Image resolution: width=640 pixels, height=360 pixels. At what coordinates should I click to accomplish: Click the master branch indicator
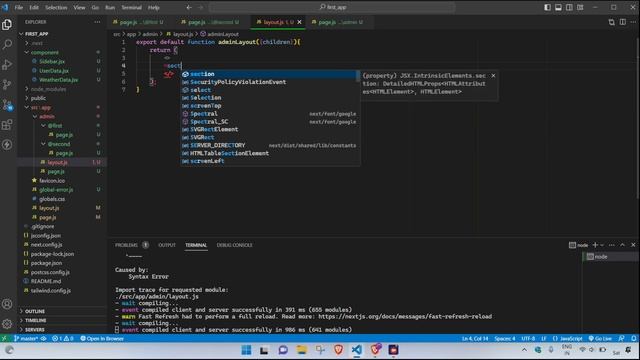click(26, 338)
